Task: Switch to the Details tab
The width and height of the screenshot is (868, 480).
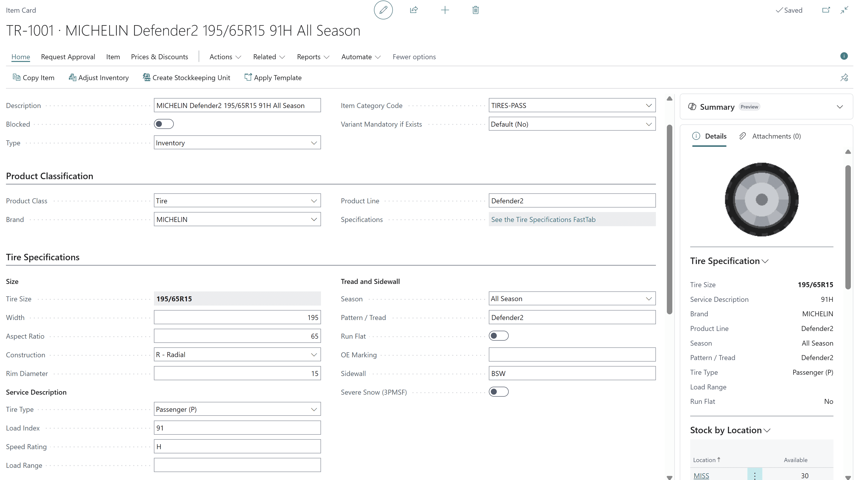Action: click(709, 136)
